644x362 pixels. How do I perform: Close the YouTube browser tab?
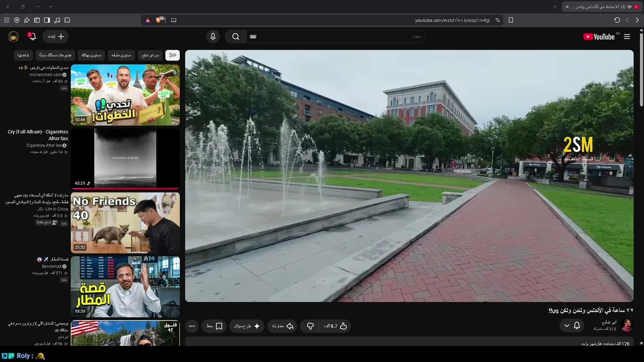[567, 7]
